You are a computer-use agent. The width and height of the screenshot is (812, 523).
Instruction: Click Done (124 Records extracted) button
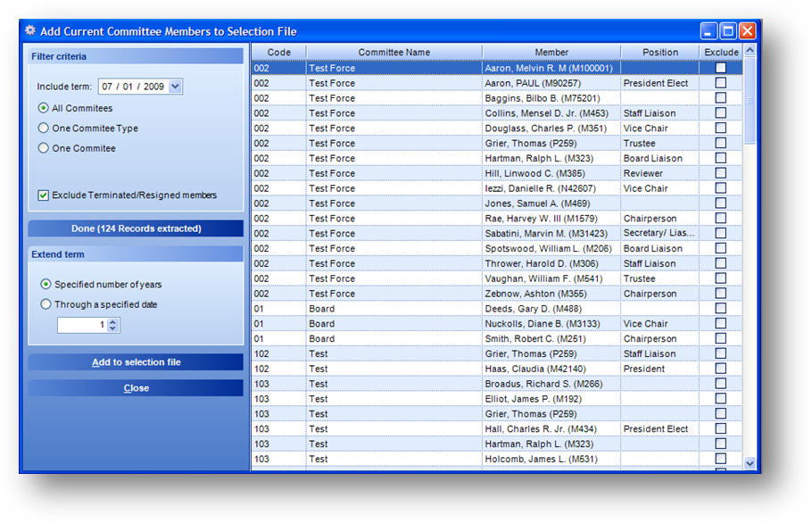pos(136,228)
